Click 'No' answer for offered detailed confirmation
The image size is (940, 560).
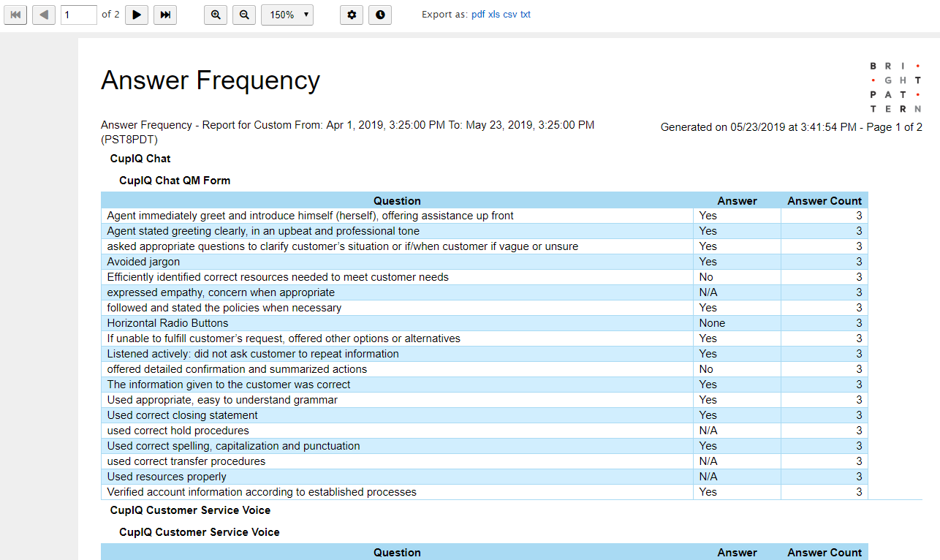pos(706,369)
